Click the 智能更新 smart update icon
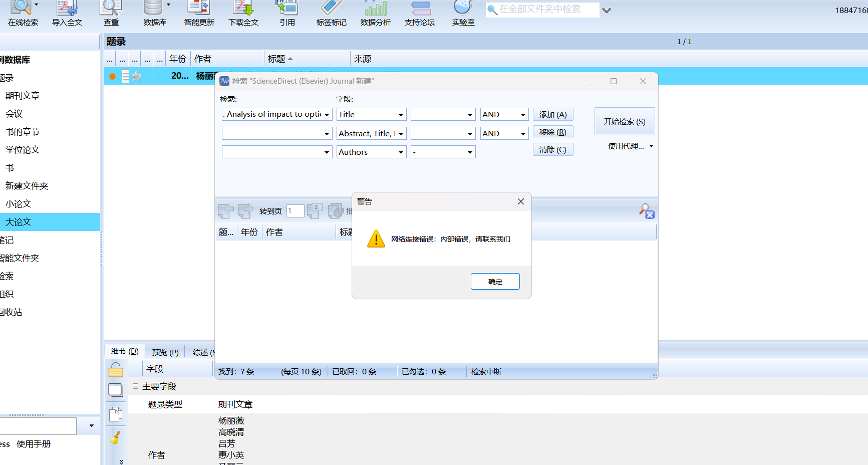Viewport: 868px width, 465px height. 199,13
